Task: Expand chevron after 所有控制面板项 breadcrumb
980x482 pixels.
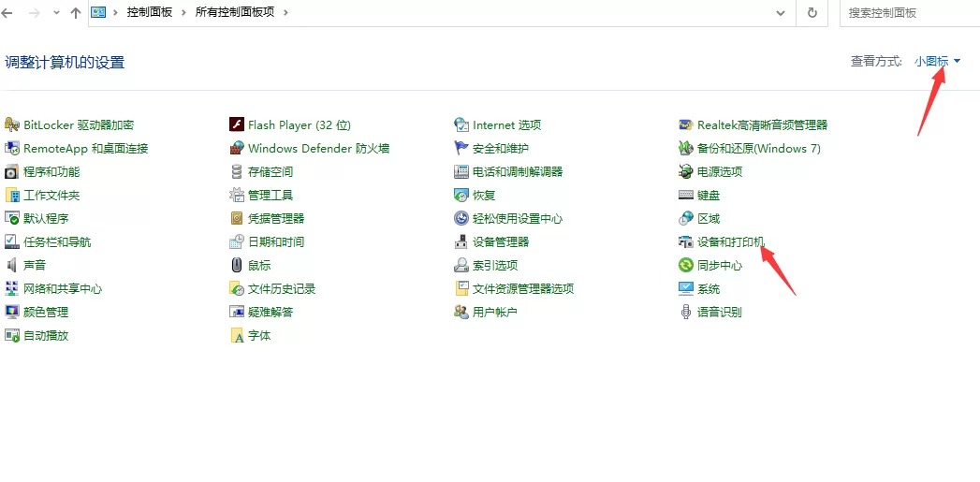Action: [x=285, y=12]
